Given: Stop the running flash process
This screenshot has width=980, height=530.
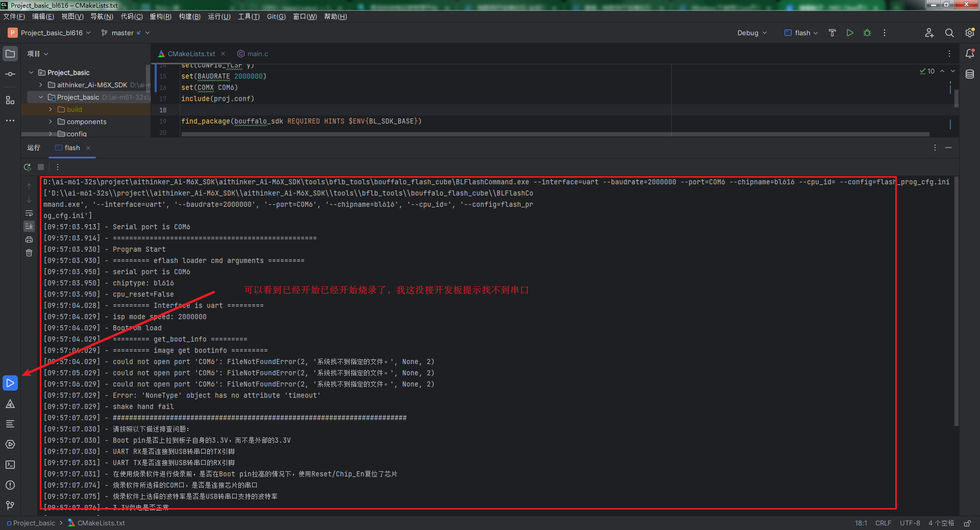Looking at the screenshot, I should coord(41,167).
